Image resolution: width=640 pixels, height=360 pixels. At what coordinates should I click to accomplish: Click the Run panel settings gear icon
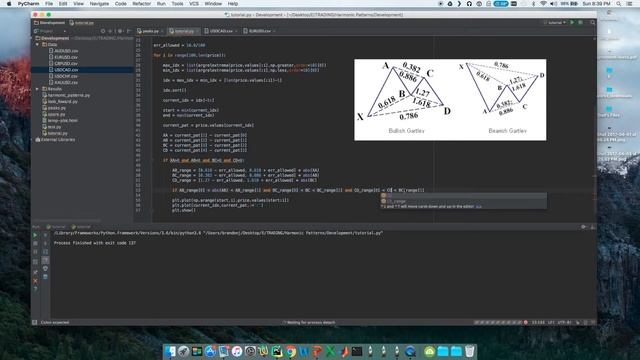[x=583, y=227]
